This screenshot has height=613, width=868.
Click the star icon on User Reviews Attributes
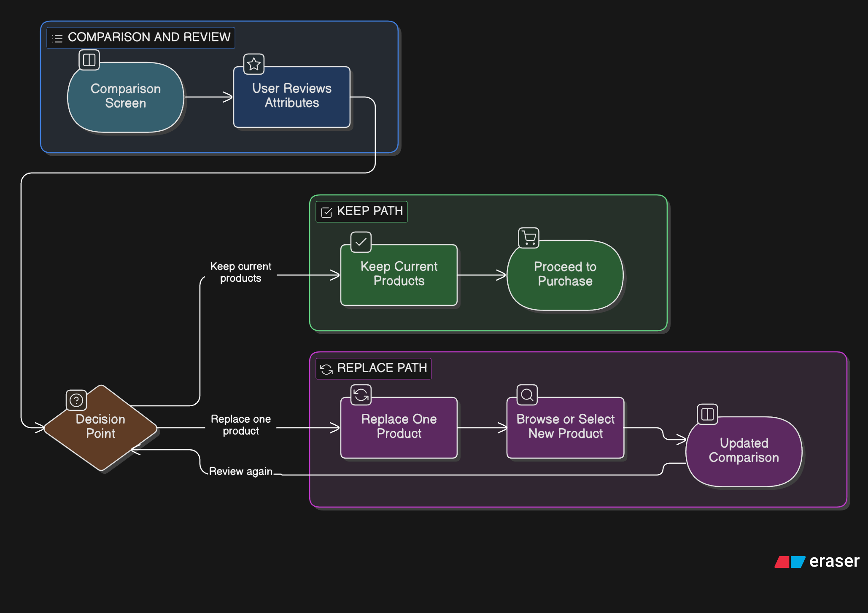254,64
